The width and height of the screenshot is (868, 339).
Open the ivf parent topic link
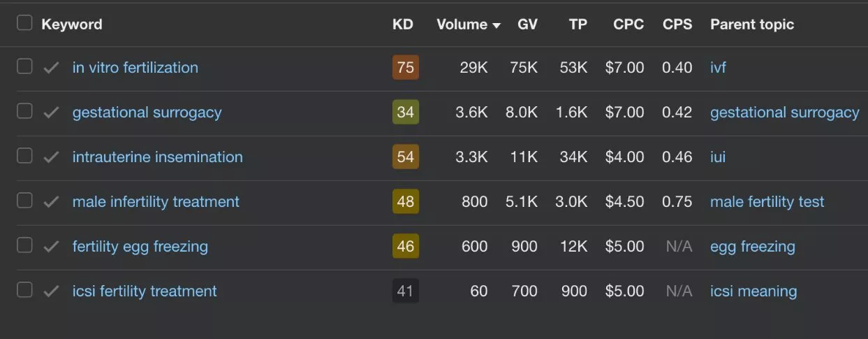coord(718,68)
